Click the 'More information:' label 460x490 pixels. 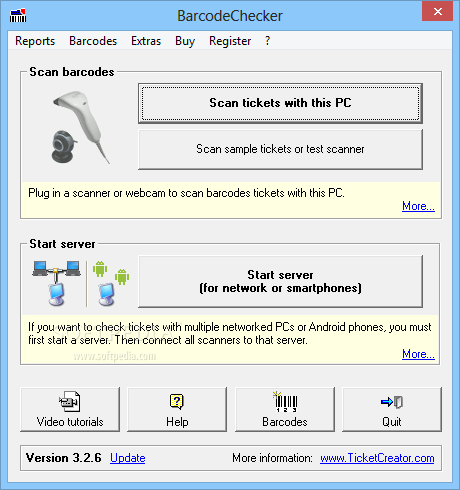coord(272,458)
